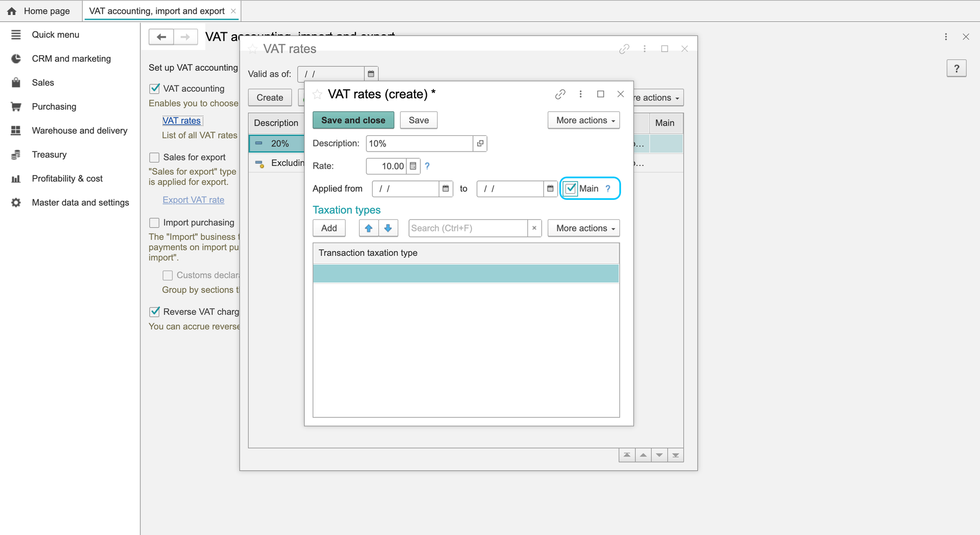Clear the taxation types search box

pos(534,228)
